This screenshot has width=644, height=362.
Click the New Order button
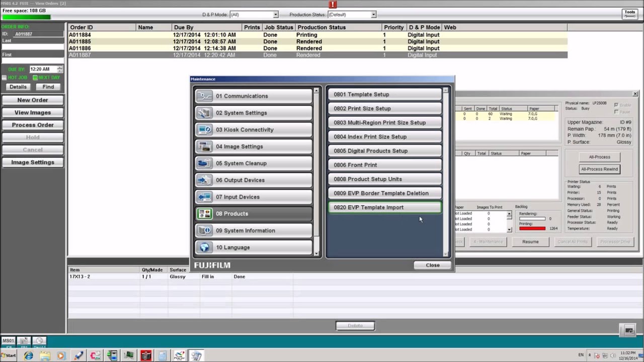pos(33,100)
